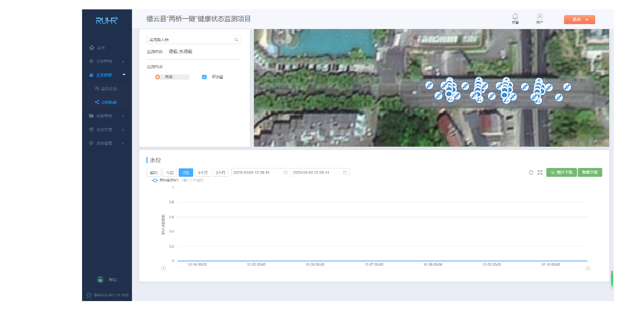Uncheck the 积水监 monitoring point checkbox
The image size is (644, 312).
coord(204,77)
